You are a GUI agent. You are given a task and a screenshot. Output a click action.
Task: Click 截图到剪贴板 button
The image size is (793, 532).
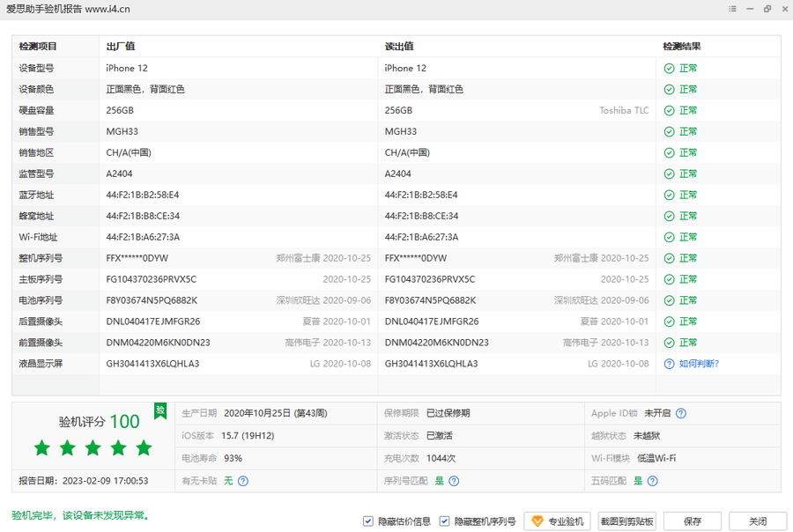pyautogui.click(x=627, y=521)
